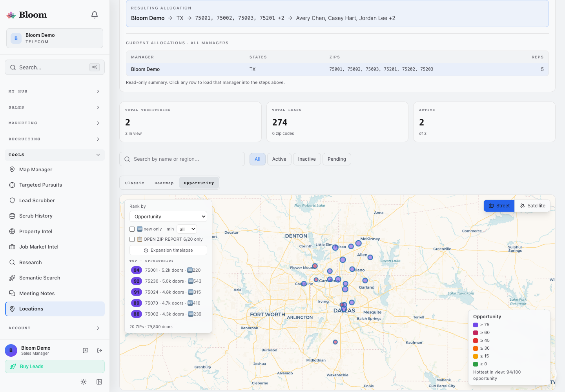This screenshot has height=392, width=565.
Task: Switch map to Satellite view
Action: pos(532,206)
